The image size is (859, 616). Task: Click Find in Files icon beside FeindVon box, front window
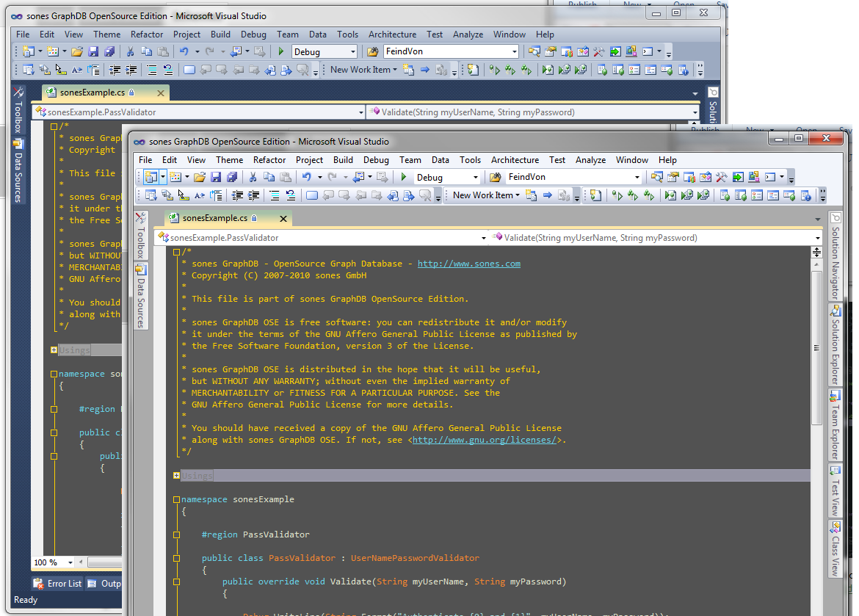[496, 177]
